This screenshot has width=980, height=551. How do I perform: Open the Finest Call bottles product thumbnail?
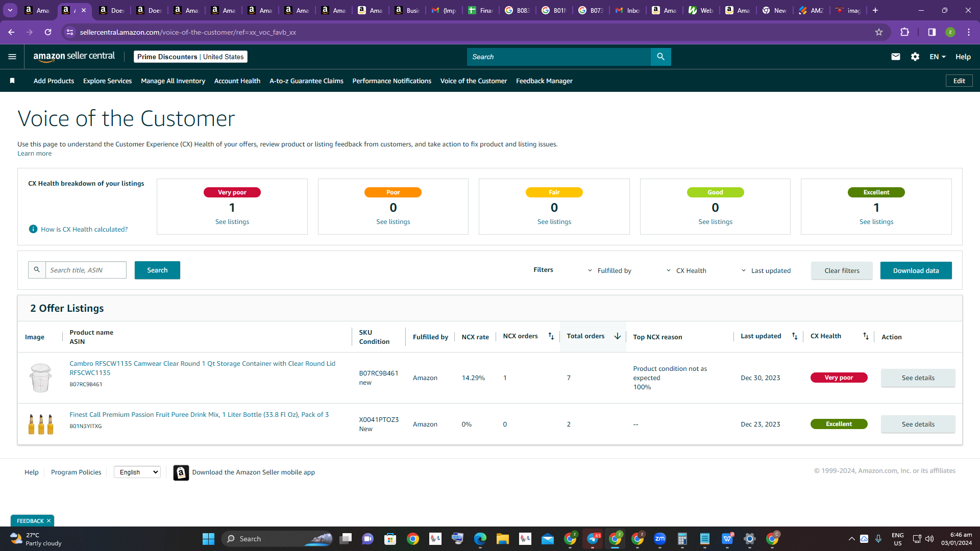pos(41,424)
